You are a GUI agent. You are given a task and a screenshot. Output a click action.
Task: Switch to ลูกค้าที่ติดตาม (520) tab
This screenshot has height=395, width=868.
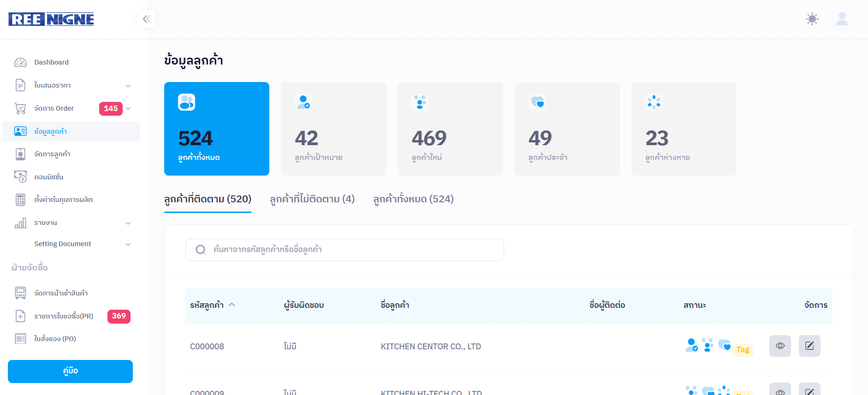click(208, 199)
